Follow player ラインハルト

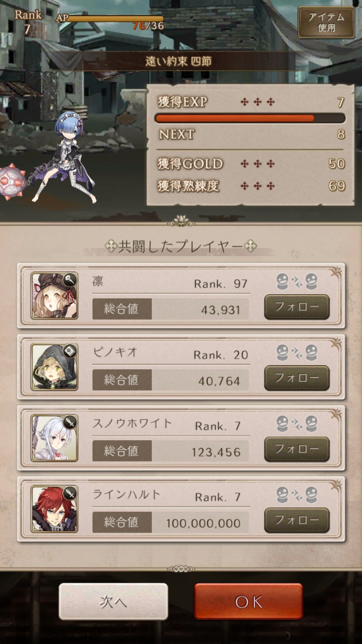coord(297,520)
